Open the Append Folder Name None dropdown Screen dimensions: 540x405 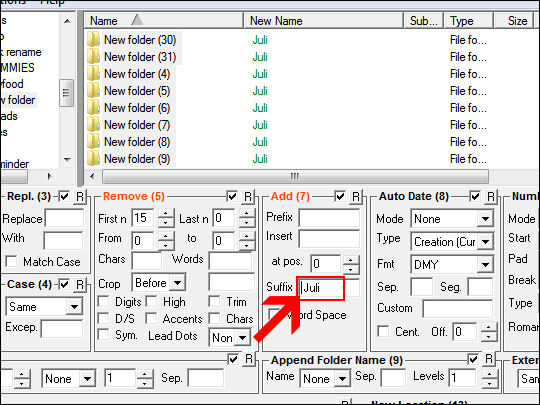(342, 378)
